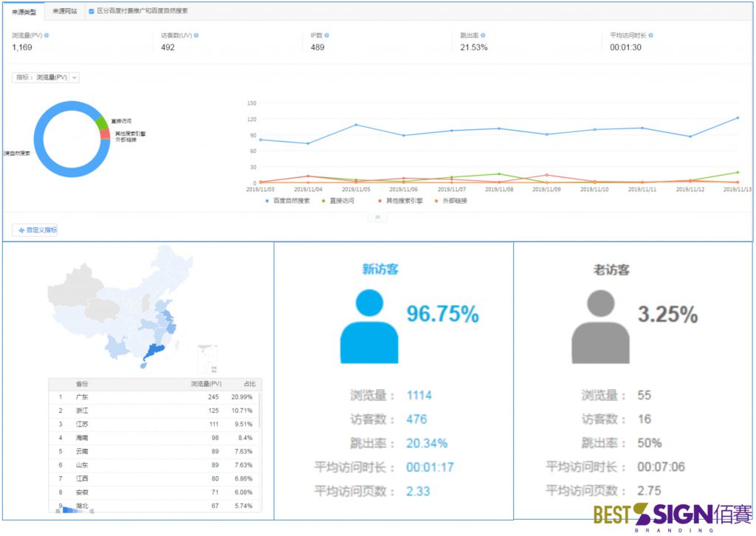The width and height of the screenshot is (756, 536).
Task: Click new visitor 浏览量 value 1114
Action: (419, 395)
